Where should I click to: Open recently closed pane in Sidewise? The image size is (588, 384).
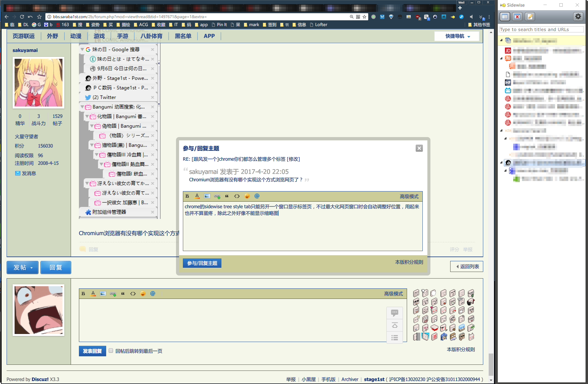[517, 17]
